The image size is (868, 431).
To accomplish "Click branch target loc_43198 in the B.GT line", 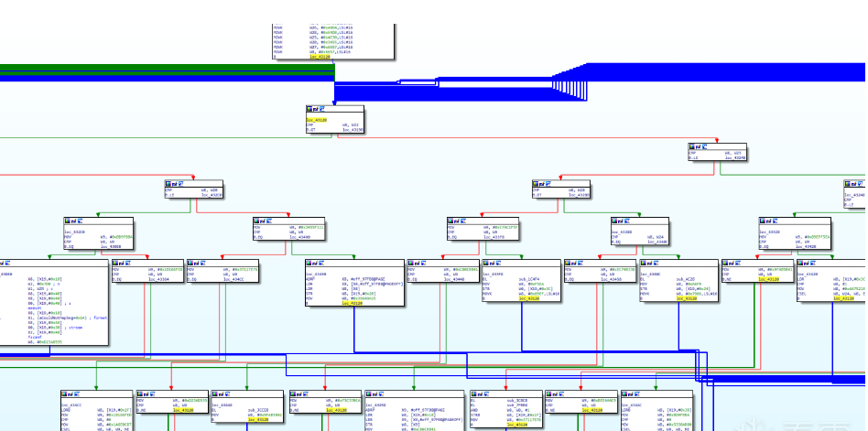I will tap(353, 129).
